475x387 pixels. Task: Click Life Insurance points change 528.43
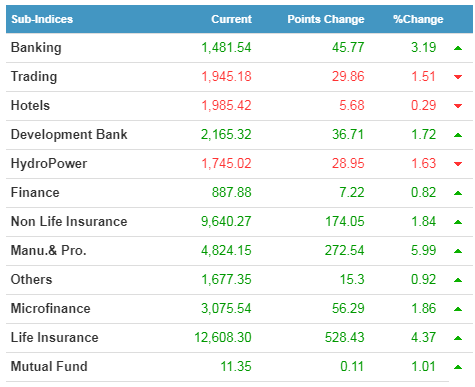tap(345, 337)
